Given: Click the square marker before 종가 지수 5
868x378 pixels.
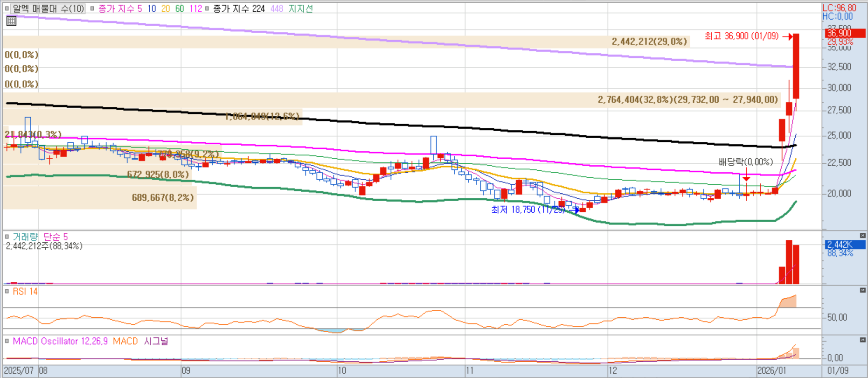Looking at the screenshot, I should [x=92, y=8].
